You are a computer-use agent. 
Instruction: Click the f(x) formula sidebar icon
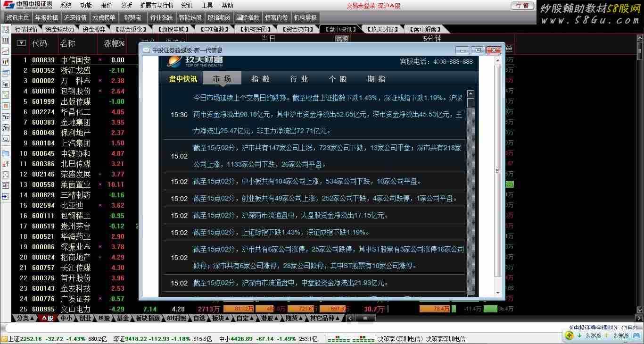click(6, 128)
